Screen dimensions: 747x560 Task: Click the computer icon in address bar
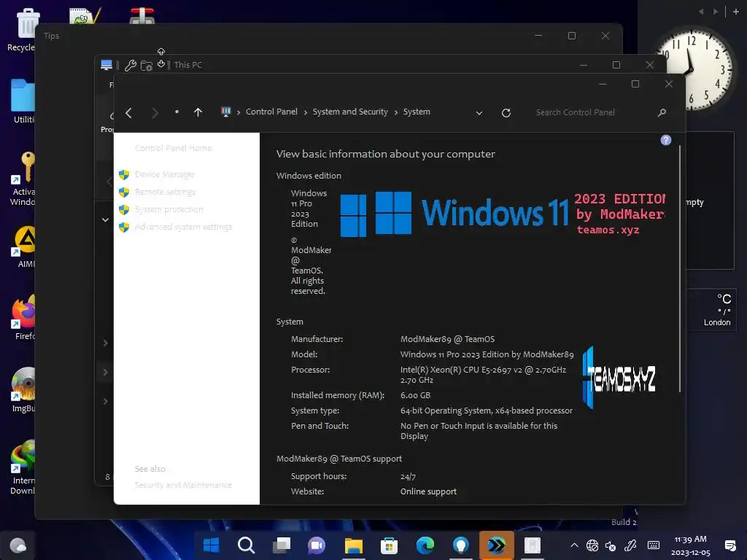click(x=226, y=112)
